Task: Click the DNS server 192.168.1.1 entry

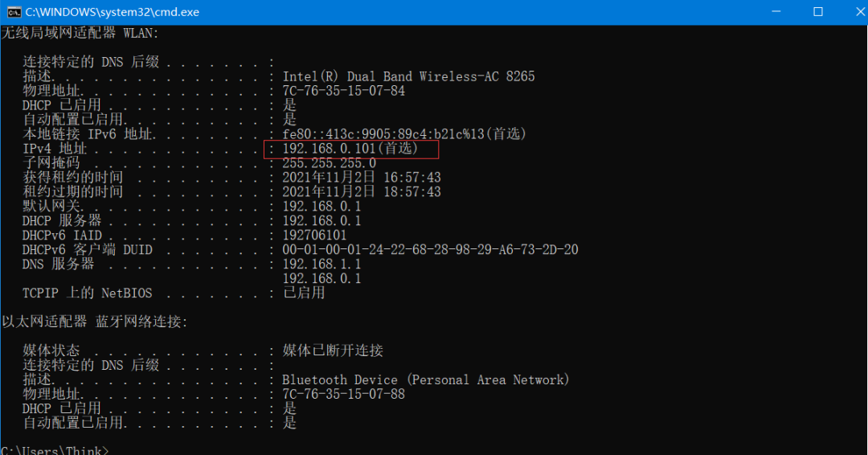Action: pyautogui.click(x=321, y=264)
